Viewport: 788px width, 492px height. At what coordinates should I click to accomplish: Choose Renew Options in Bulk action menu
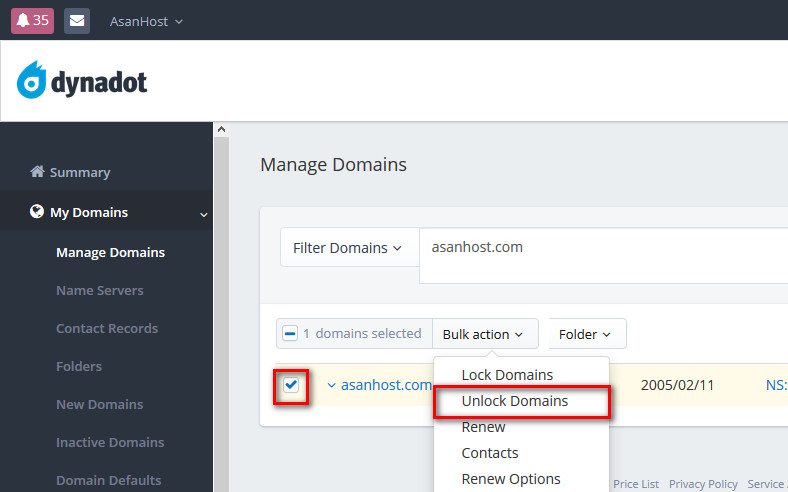511,479
